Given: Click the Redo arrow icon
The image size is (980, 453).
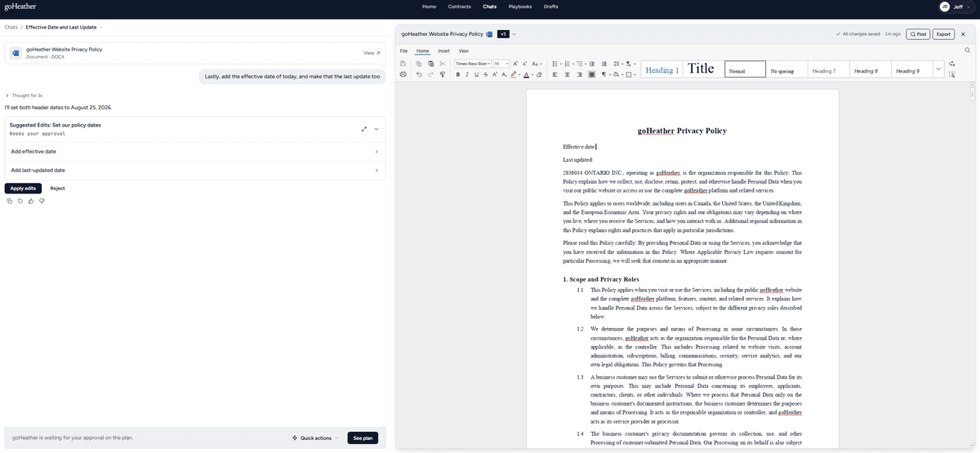Looking at the screenshot, I should tap(430, 74).
